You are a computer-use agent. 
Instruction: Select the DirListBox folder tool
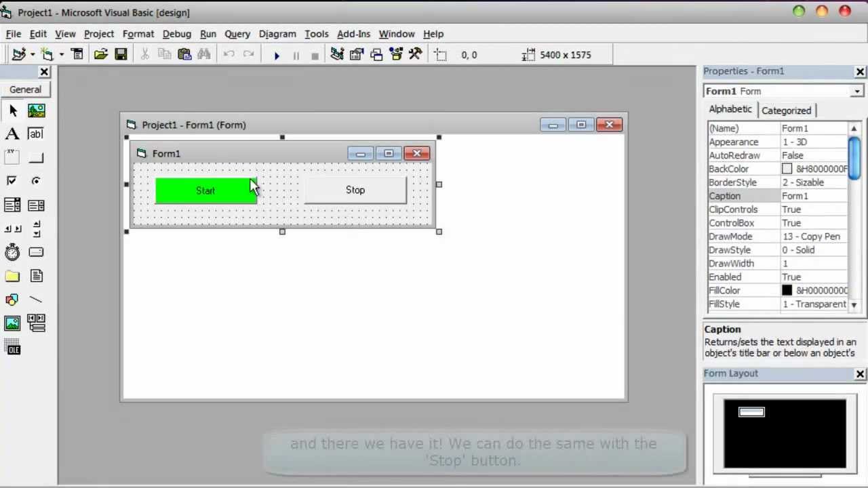point(12,276)
